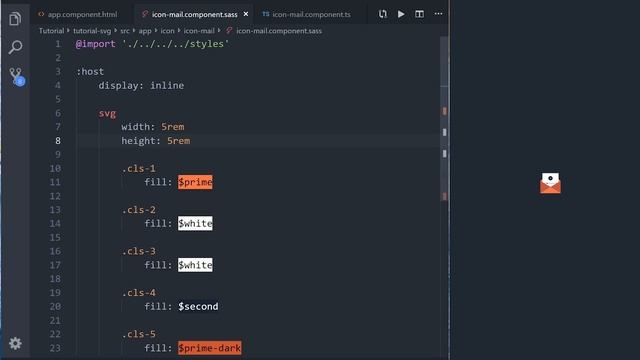Click the $prime-dark color value on line 23
Screen dimensions: 640x360
tap(209, 348)
